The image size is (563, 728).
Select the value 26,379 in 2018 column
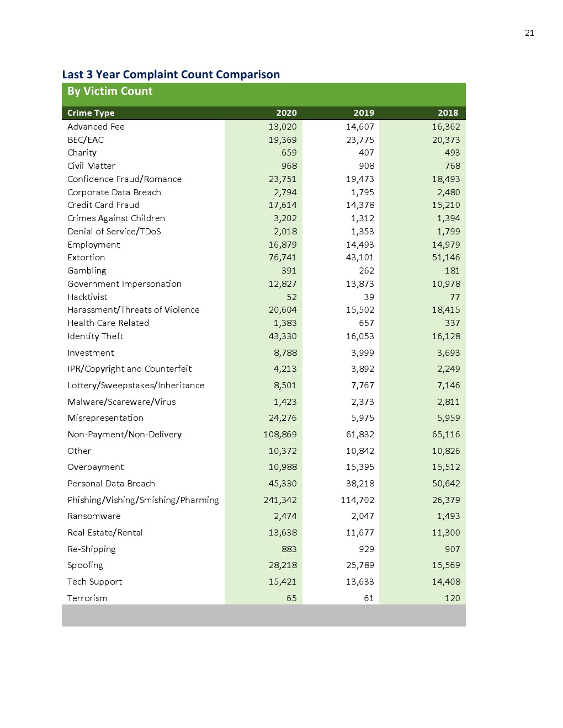pyautogui.click(x=446, y=500)
